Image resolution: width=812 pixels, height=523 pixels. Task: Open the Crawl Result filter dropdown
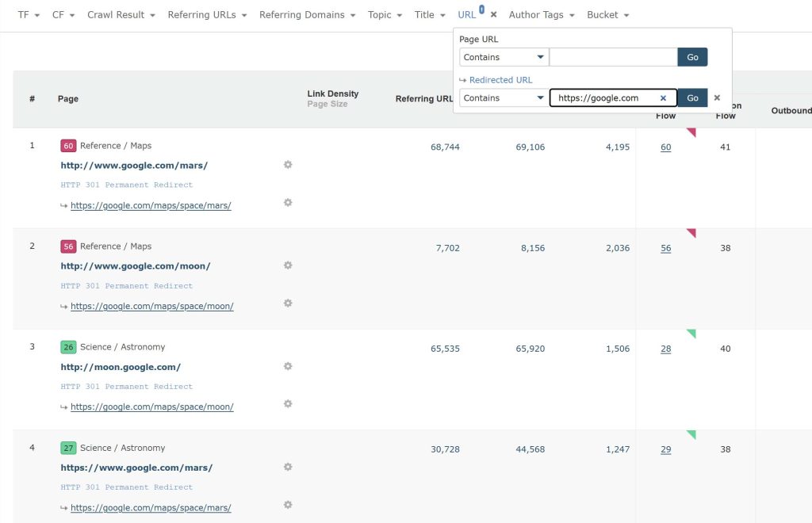pyautogui.click(x=121, y=15)
